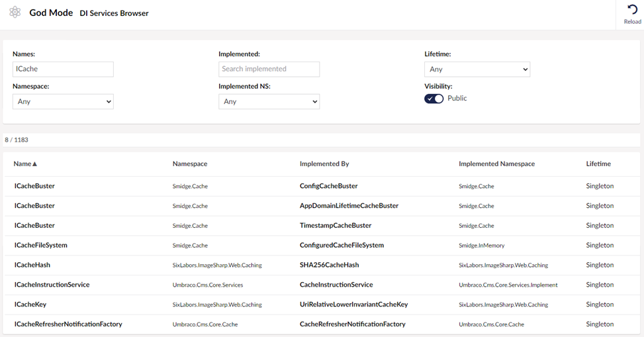Click CacheInstructionService in Implemented By column
This screenshot has height=337, width=644.
[336, 285]
